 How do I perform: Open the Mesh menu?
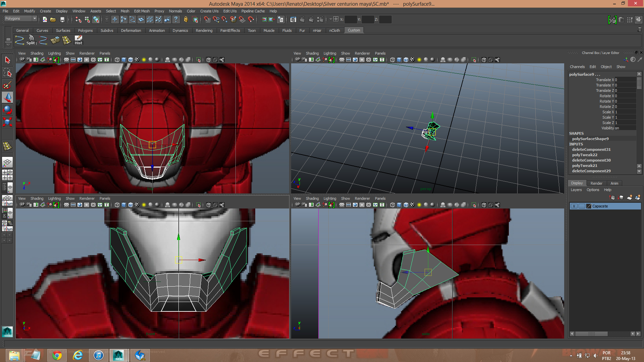(x=125, y=11)
